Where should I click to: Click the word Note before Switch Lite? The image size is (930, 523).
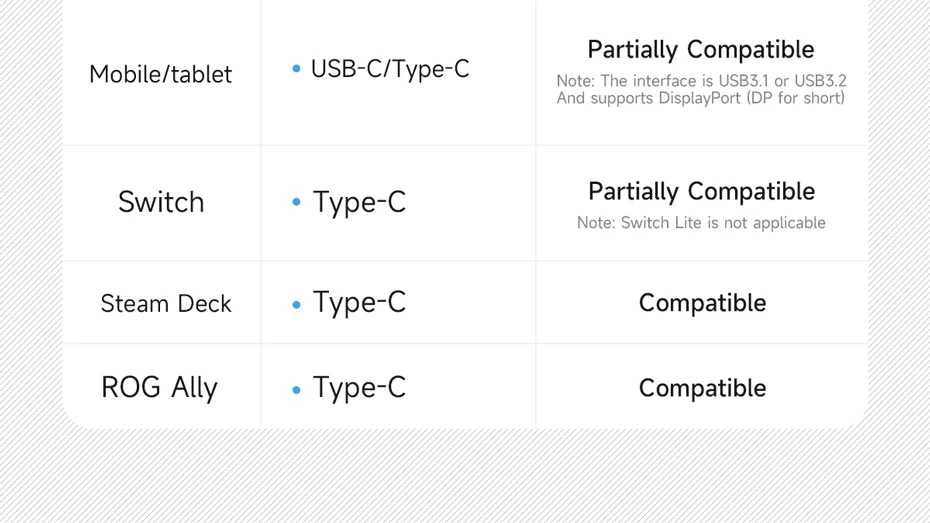pyautogui.click(x=595, y=223)
